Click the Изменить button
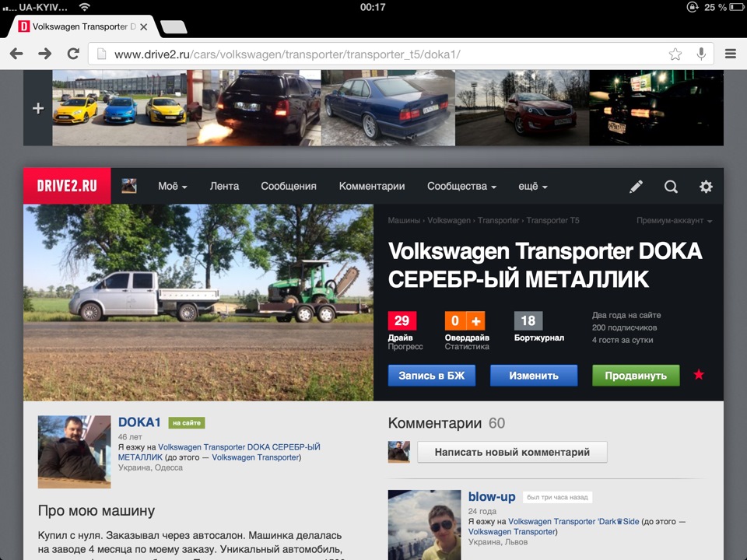 534,376
